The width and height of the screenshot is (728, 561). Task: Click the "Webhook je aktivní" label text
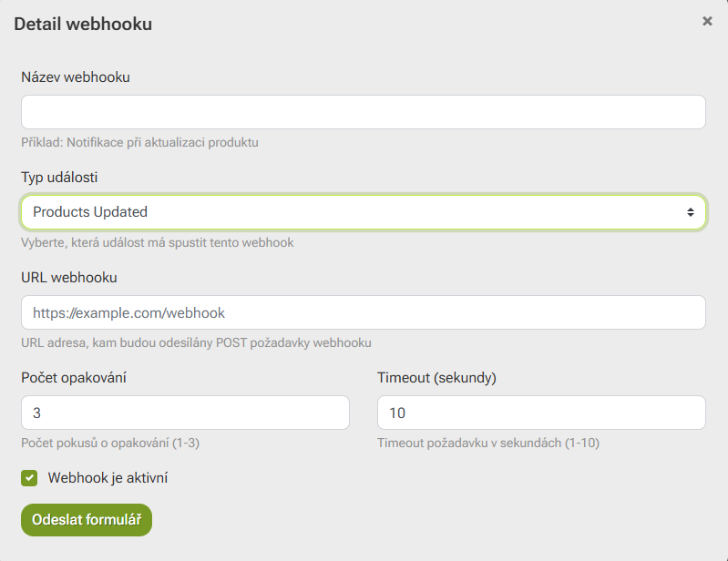(108, 477)
